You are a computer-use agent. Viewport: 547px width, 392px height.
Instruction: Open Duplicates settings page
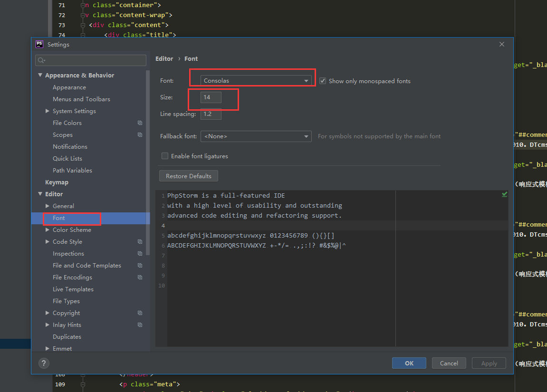click(x=67, y=336)
